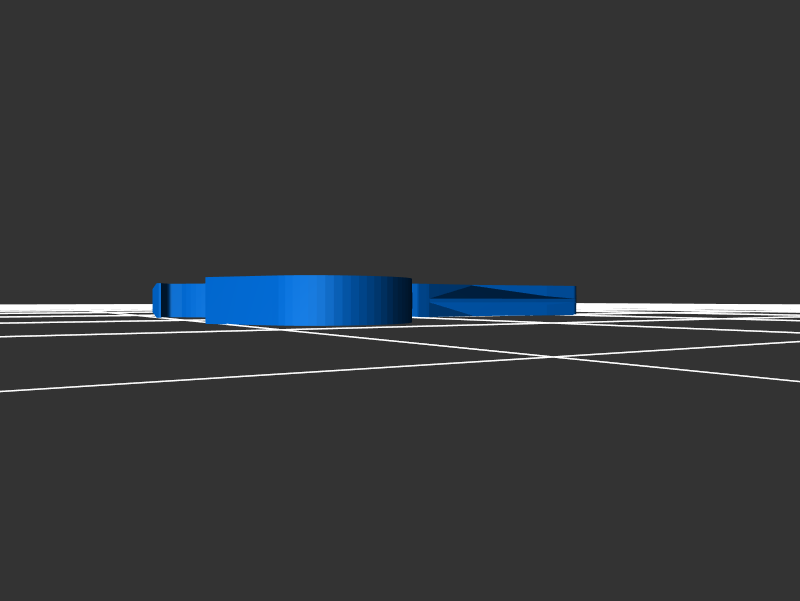Select the central blue cylinder body
Screen dimensions: 800x601
pyautogui.click(x=308, y=301)
